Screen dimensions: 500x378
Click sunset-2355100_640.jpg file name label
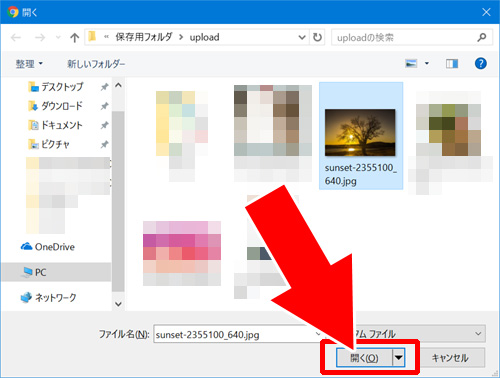coord(361,174)
